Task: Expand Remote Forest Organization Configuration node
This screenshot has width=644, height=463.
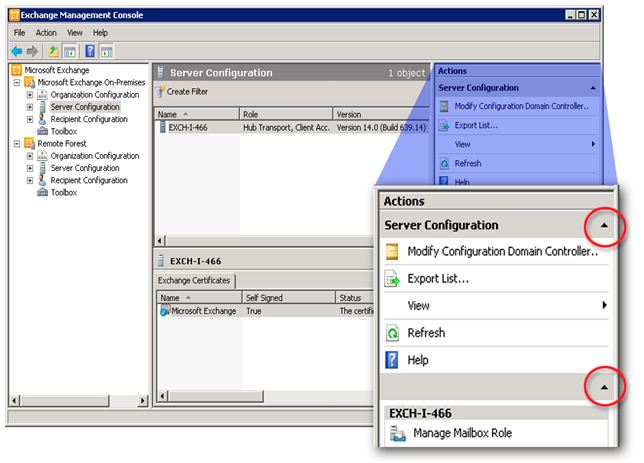Action: (x=30, y=156)
